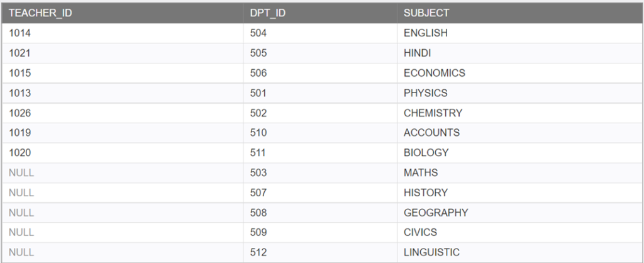Click the NULL cell in HISTORY row
Screen dimensions: 644x263
(123, 193)
